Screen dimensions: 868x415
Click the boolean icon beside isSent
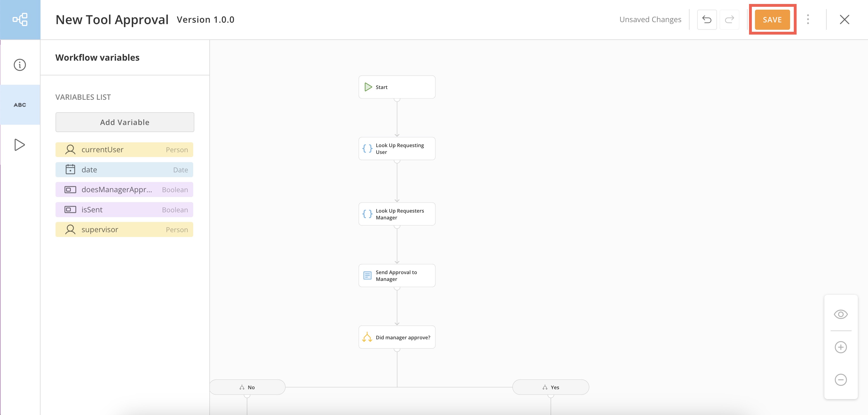70,209
